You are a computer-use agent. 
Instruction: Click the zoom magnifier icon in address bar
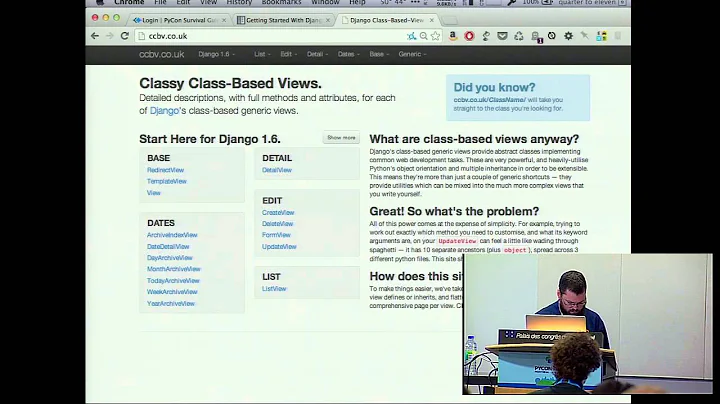pos(423,36)
